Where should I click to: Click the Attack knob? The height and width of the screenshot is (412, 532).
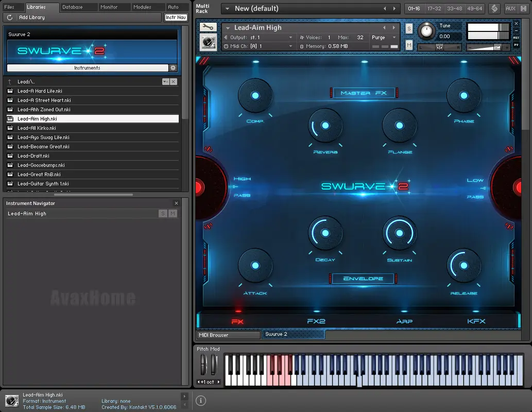click(x=255, y=266)
